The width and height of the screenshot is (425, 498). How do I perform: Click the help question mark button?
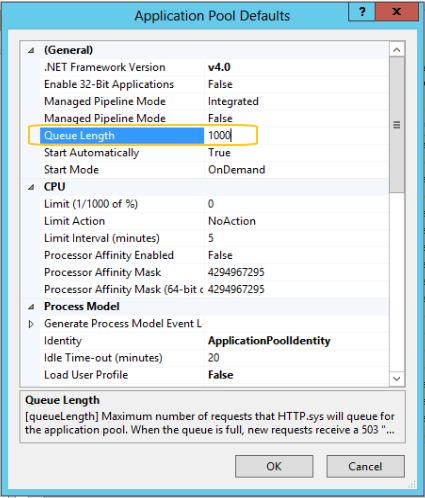coord(362,12)
